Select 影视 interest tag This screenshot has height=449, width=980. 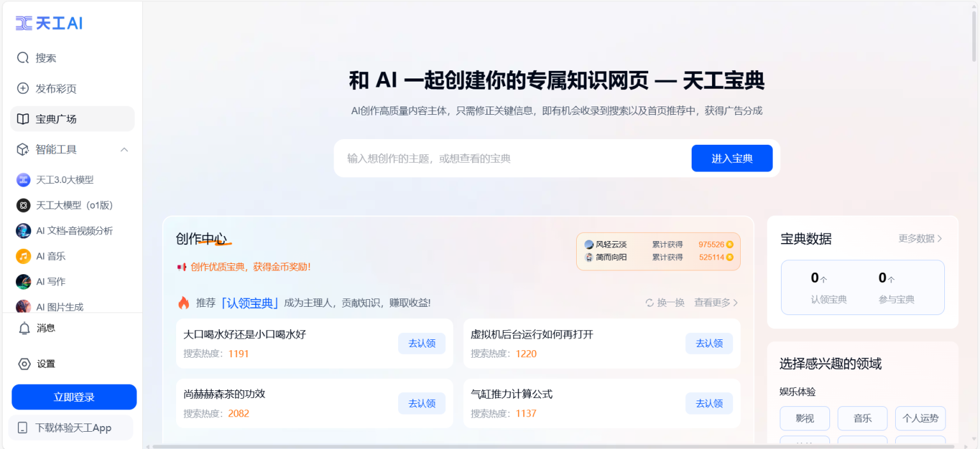coord(805,418)
